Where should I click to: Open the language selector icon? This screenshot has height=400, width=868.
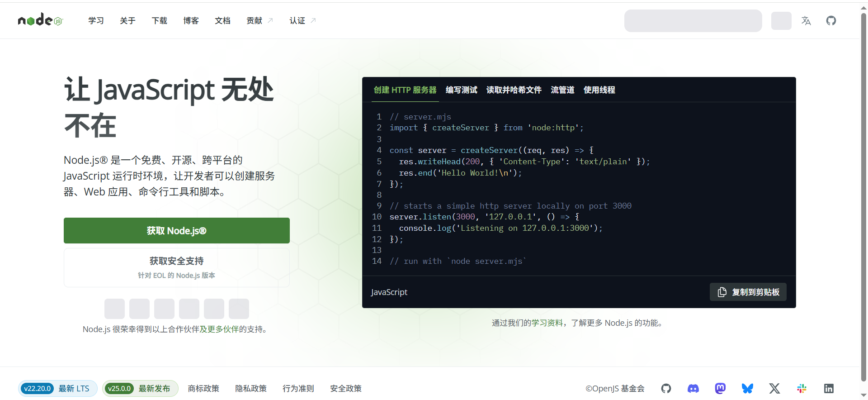806,21
